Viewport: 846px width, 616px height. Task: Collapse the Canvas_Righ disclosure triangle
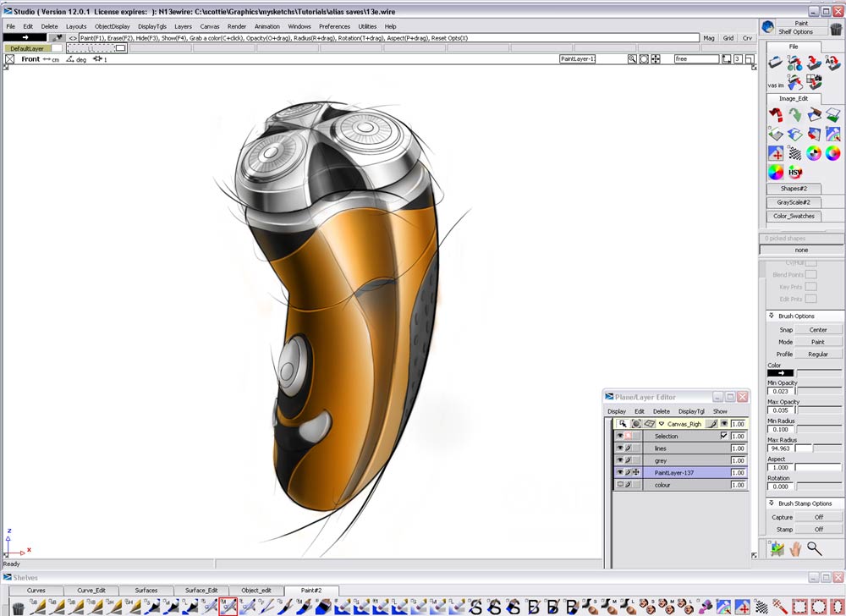[662, 423]
